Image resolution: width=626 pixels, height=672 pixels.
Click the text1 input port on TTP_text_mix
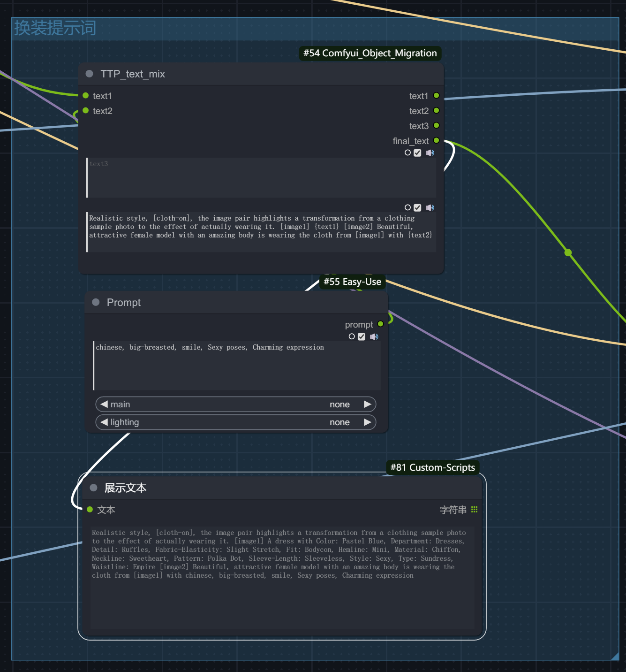point(86,95)
